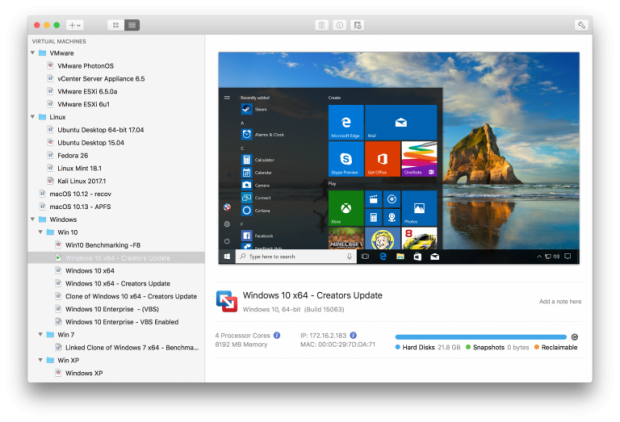This screenshot has height=422, width=620.
Task: Click Processor Cores info icon
Action: 277,335
